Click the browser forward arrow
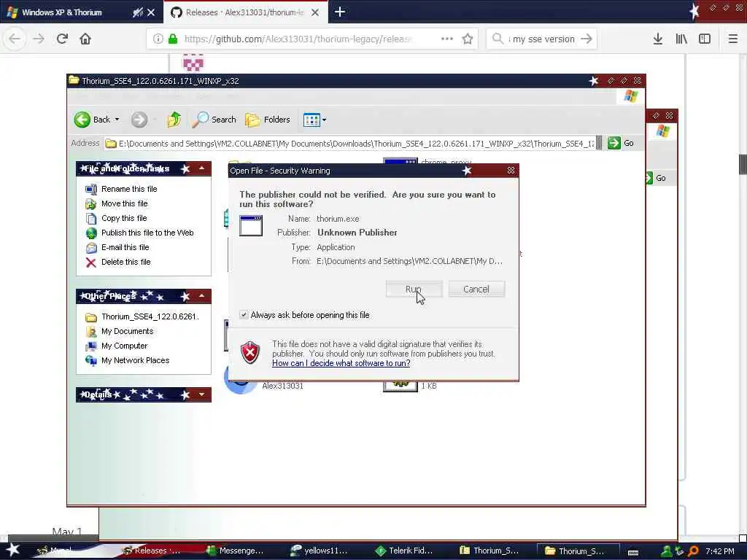 coord(39,39)
